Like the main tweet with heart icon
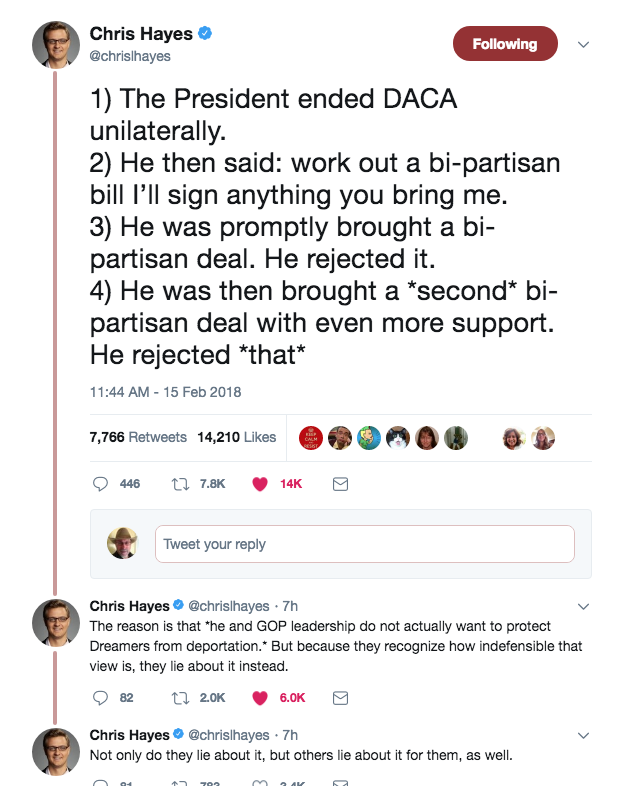 (x=260, y=484)
